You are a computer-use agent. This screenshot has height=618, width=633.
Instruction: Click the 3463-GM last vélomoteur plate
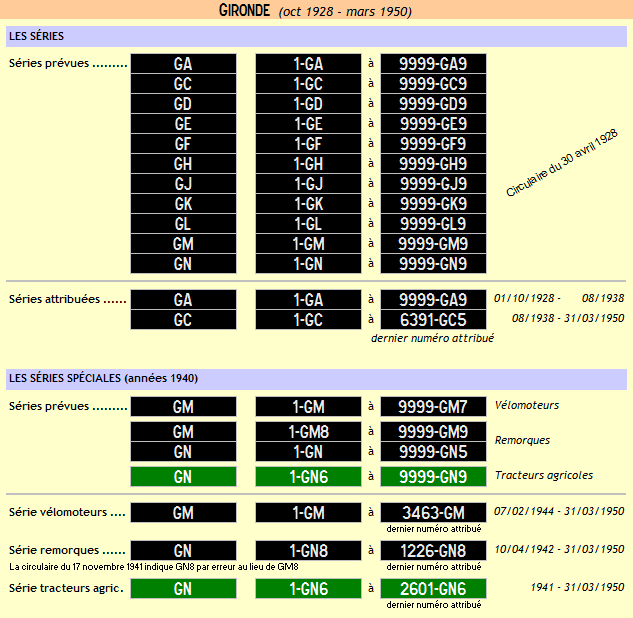tap(433, 513)
